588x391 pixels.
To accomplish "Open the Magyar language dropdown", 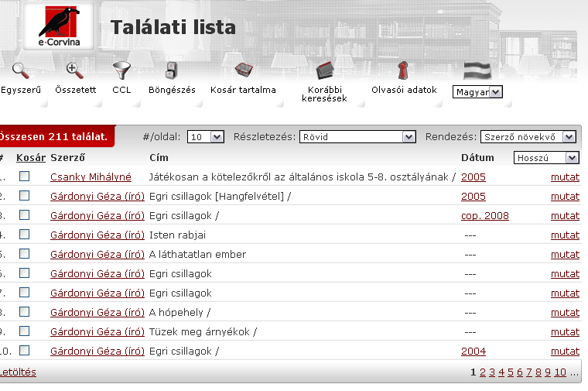I will coord(477,92).
